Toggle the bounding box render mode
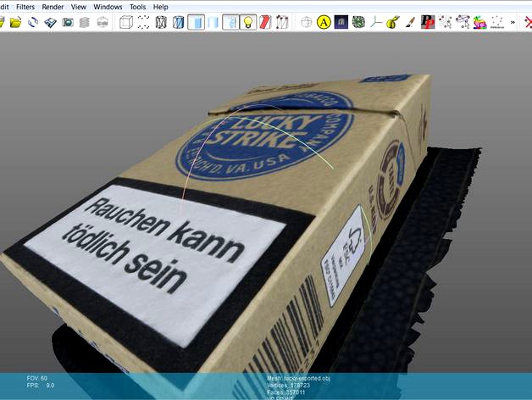This screenshot has width=532, height=400. click(126, 22)
